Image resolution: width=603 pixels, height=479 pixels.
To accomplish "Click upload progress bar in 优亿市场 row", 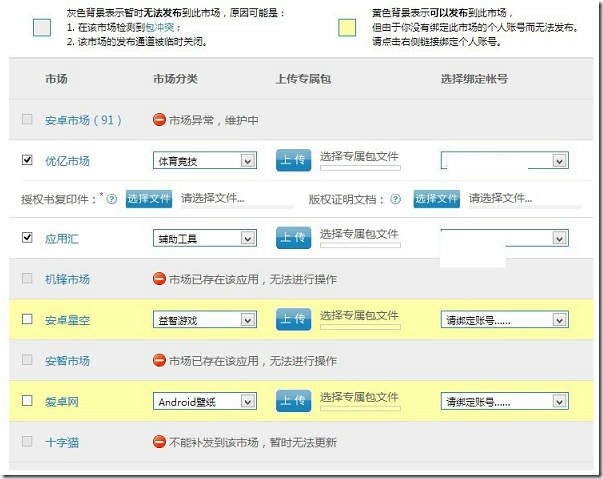I will click(x=360, y=168).
